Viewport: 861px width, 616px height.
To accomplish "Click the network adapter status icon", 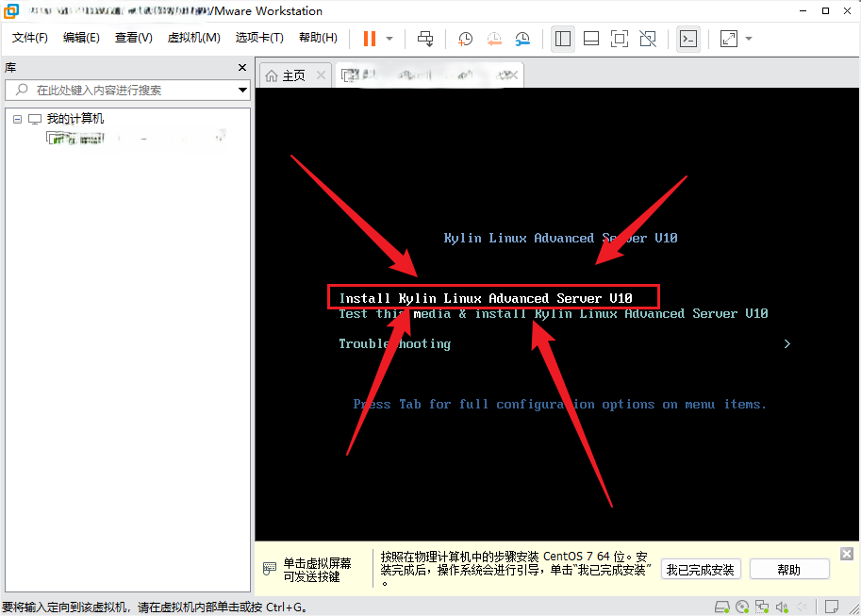I will tap(762, 607).
